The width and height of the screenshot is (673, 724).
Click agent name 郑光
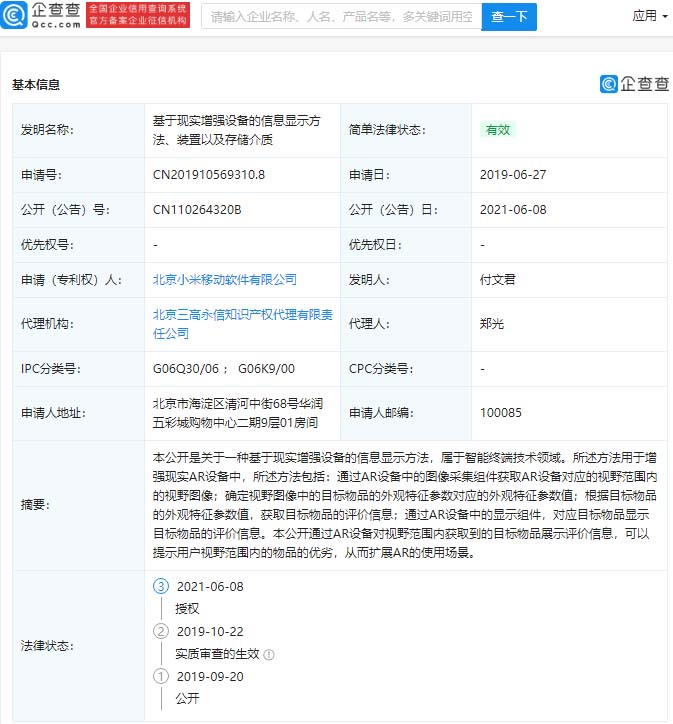tap(492, 324)
